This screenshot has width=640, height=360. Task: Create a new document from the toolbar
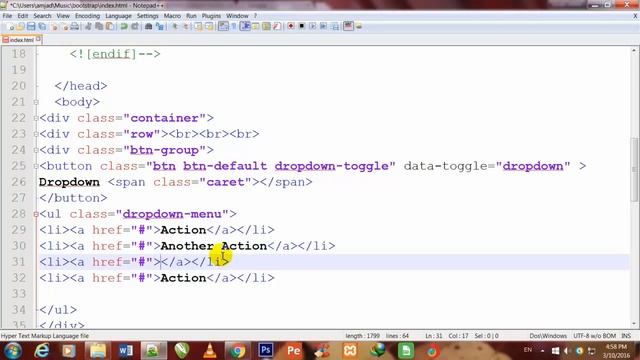10,27
